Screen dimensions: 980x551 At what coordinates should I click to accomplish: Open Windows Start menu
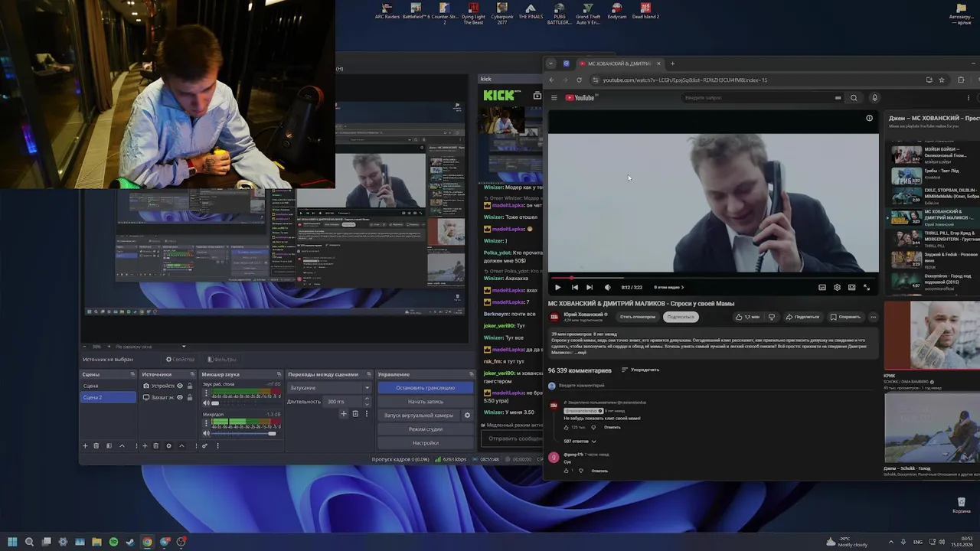(11, 542)
